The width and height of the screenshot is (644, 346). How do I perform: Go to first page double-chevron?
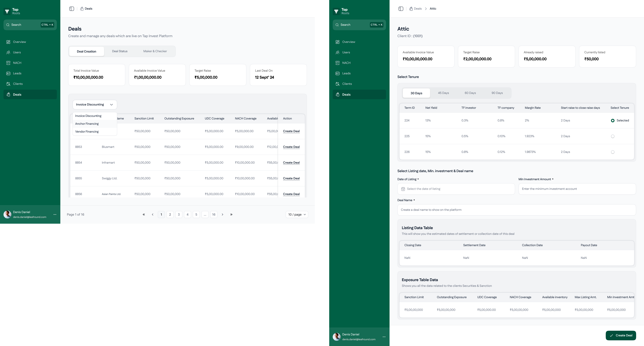tap(144, 215)
